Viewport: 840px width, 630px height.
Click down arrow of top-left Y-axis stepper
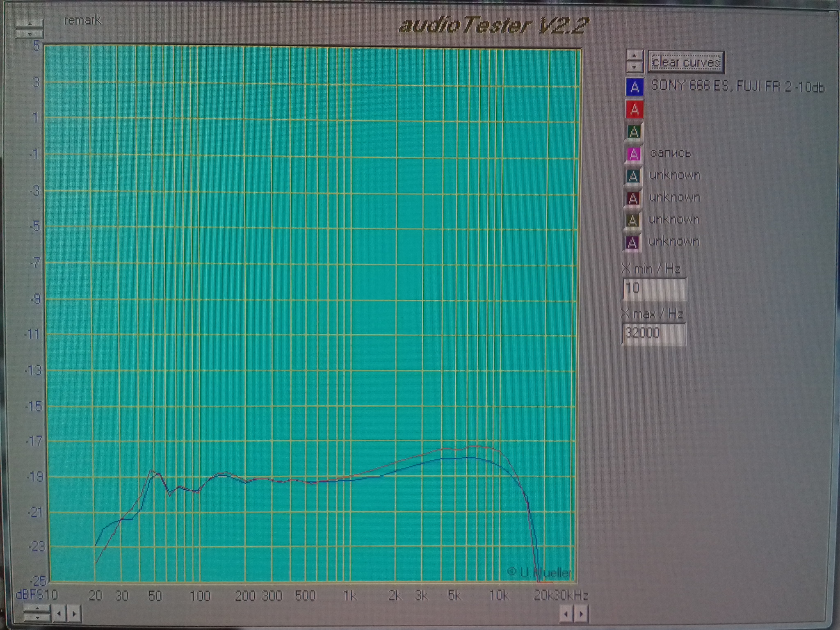point(30,34)
